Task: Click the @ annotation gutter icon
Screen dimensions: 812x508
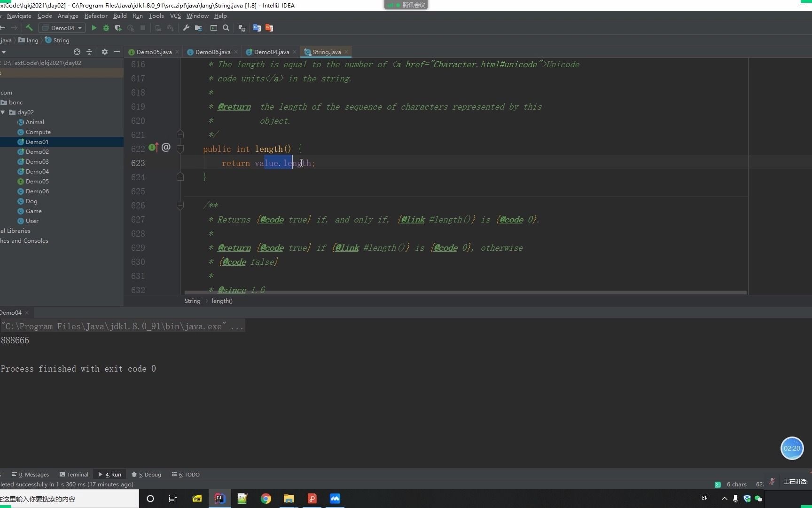Action: (166, 148)
